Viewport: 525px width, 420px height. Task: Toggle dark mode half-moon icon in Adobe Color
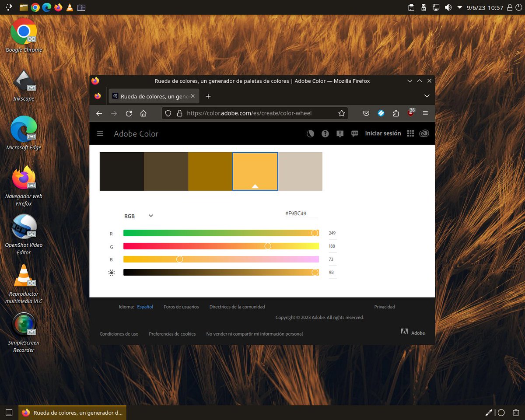(310, 134)
